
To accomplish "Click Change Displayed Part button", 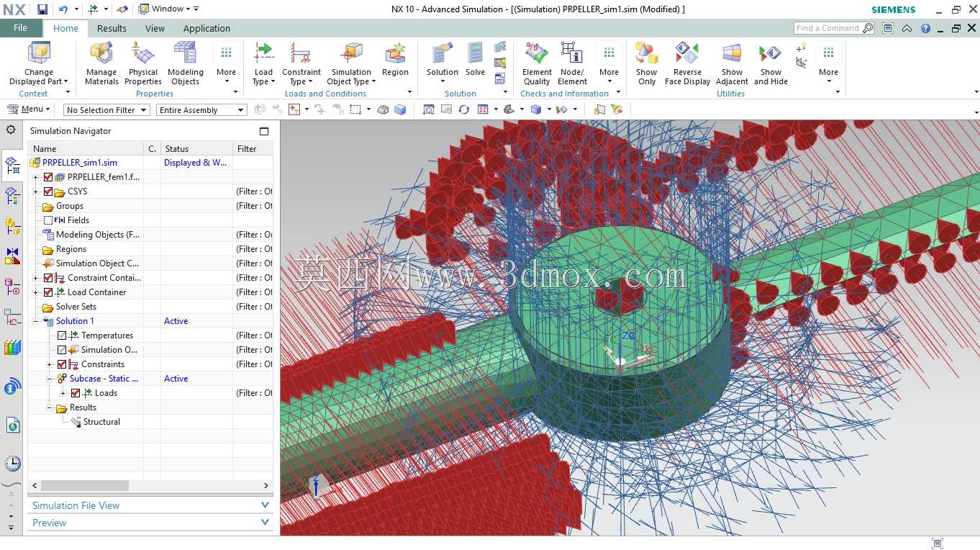I will point(38,64).
